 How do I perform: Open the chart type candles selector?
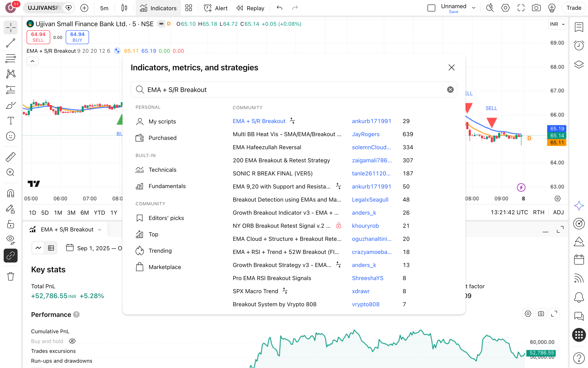coord(124,8)
